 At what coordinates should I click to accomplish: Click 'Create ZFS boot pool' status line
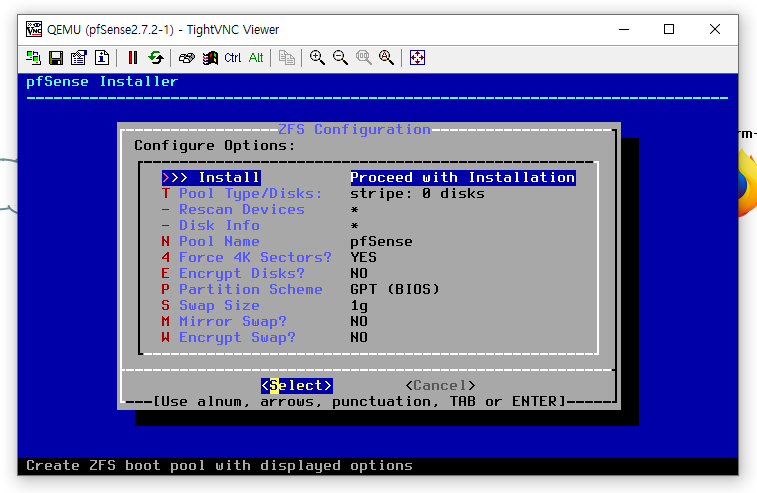[x=219, y=465]
